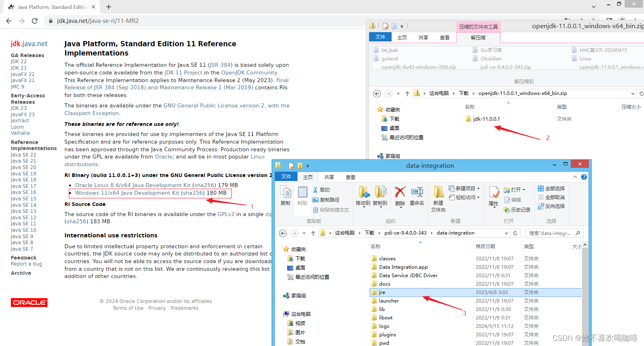Open the new browser tab plus button
The height and width of the screenshot is (346, 644).
pos(109,7)
